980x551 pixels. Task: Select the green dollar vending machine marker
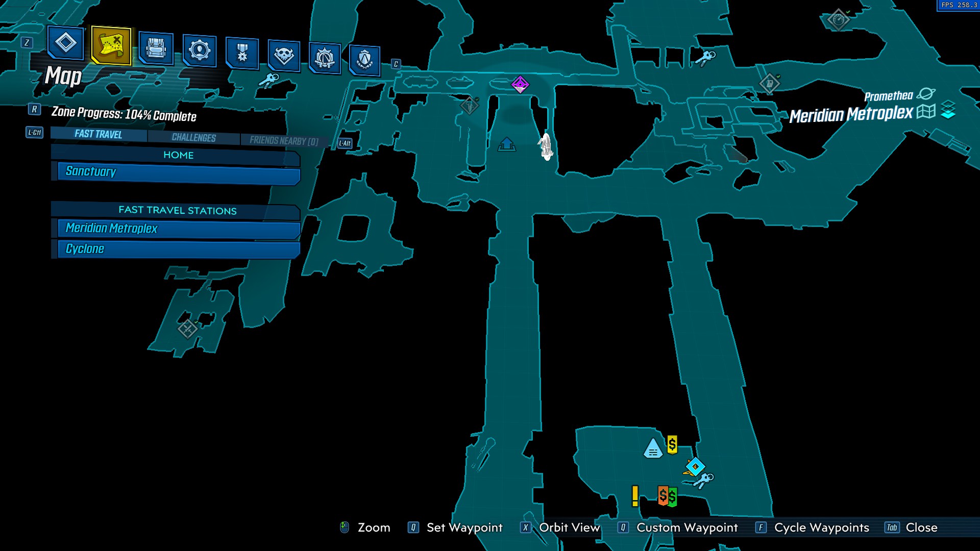pyautogui.click(x=672, y=497)
